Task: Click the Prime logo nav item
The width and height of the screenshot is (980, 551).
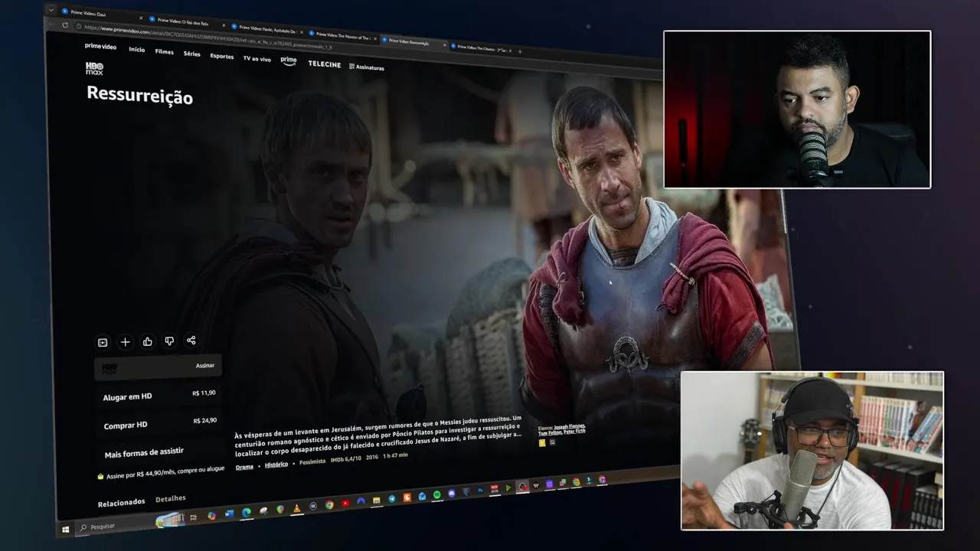Action: (x=289, y=61)
